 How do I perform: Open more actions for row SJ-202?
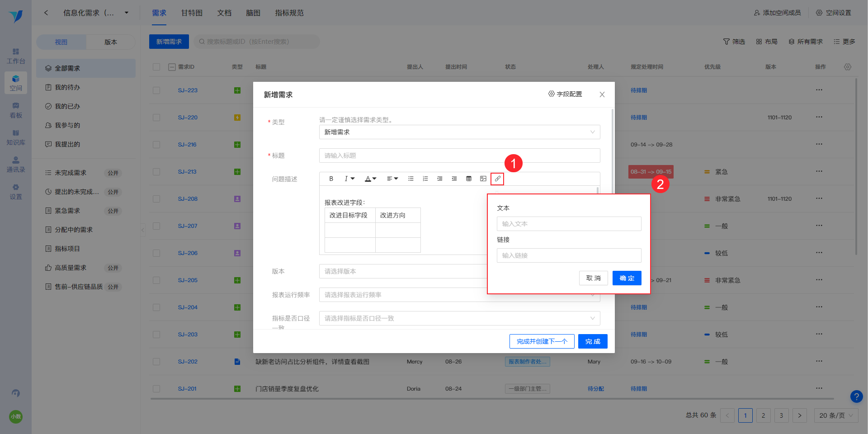coord(819,361)
